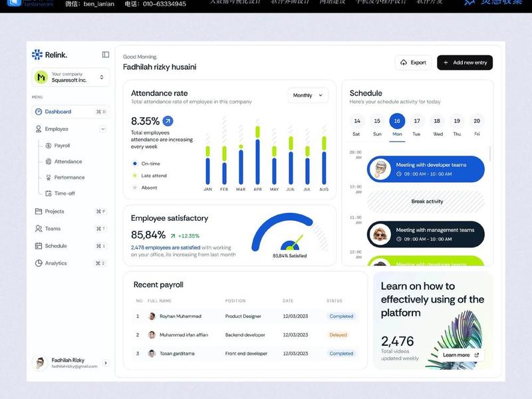532x399 pixels.
Task: Click the Tosan garditama payroll row name
Action: (177, 354)
